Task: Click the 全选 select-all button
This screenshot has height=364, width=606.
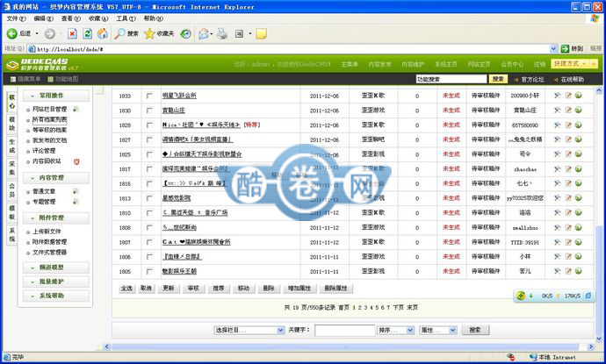Action: pyautogui.click(x=126, y=289)
